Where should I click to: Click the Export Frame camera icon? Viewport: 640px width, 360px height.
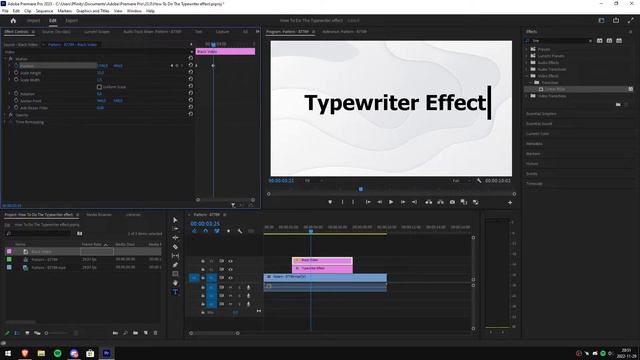(x=452, y=202)
